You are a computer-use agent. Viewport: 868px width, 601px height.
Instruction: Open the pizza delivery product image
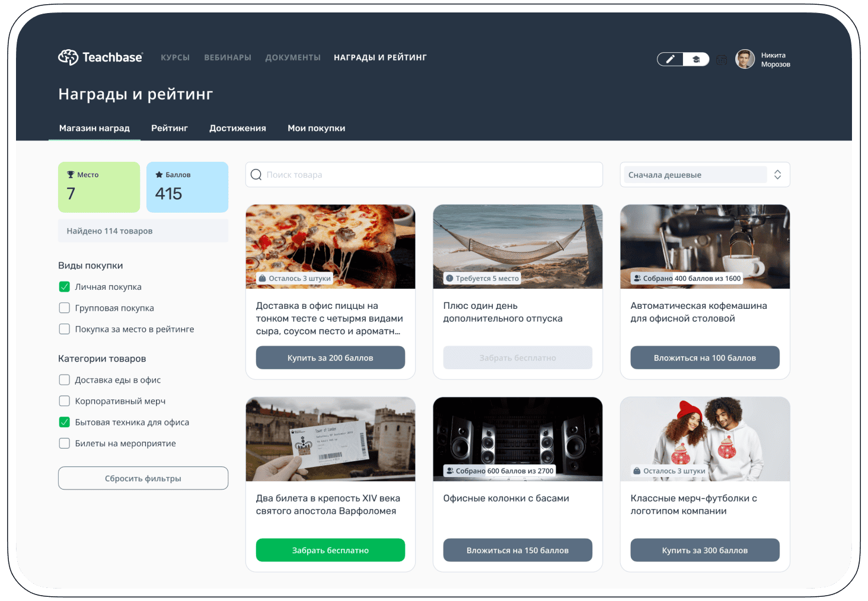pos(330,247)
